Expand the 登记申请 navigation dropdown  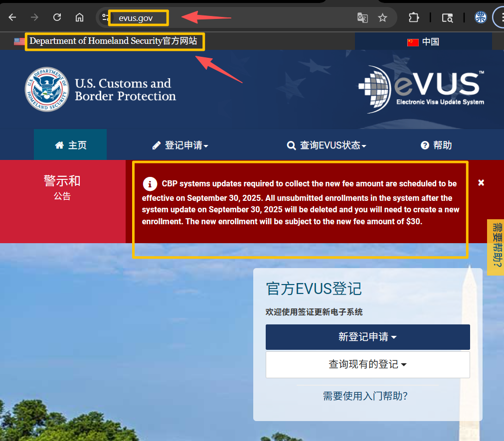[180, 146]
